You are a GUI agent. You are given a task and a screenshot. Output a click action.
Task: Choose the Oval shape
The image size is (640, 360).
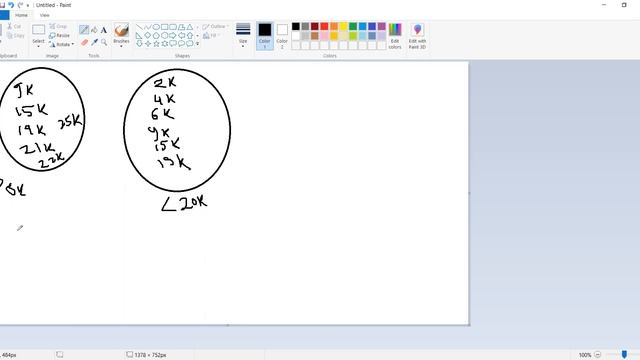(156, 27)
